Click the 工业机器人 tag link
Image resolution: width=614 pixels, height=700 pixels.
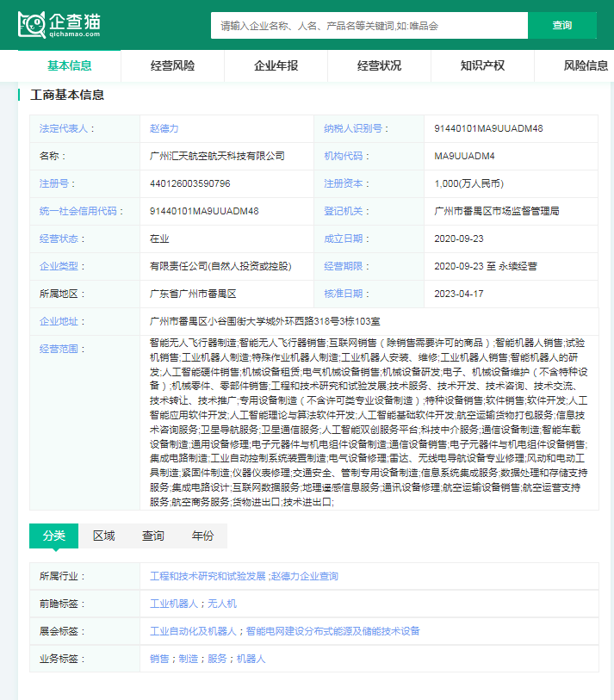(174, 604)
